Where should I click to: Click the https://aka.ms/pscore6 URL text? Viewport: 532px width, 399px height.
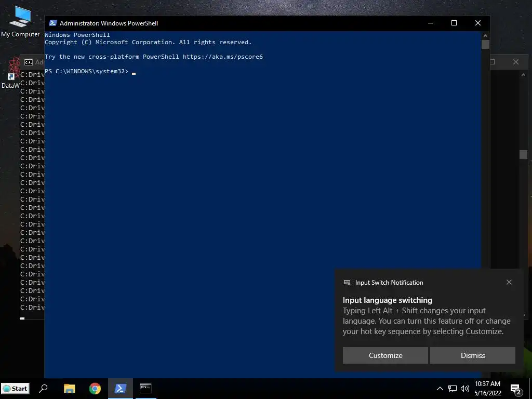point(223,57)
